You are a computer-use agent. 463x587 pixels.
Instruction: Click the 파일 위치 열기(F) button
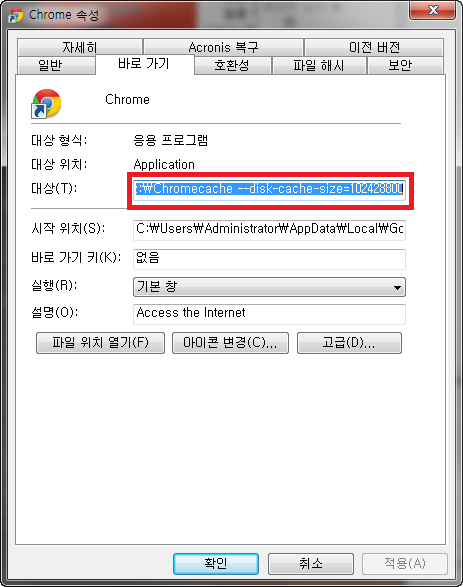pyautogui.click(x=100, y=343)
